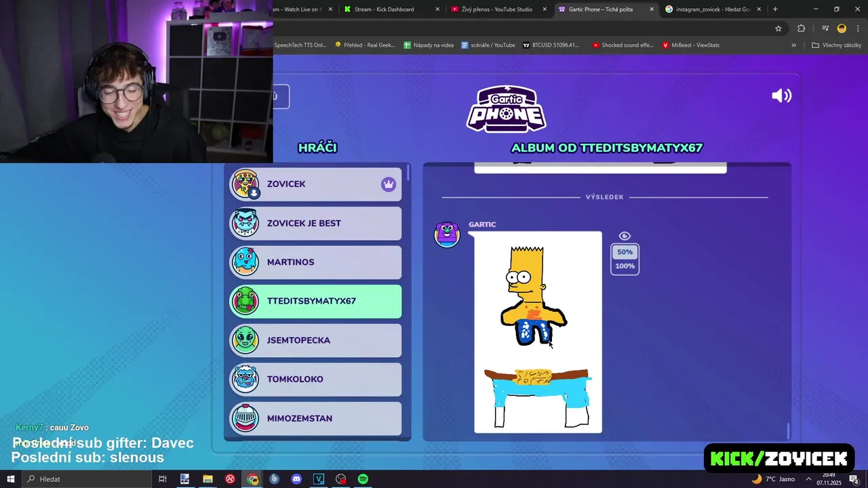The height and width of the screenshot is (488, 868).
Task: Open the Chrome profile avatar
Action: [x=842, y=28]
